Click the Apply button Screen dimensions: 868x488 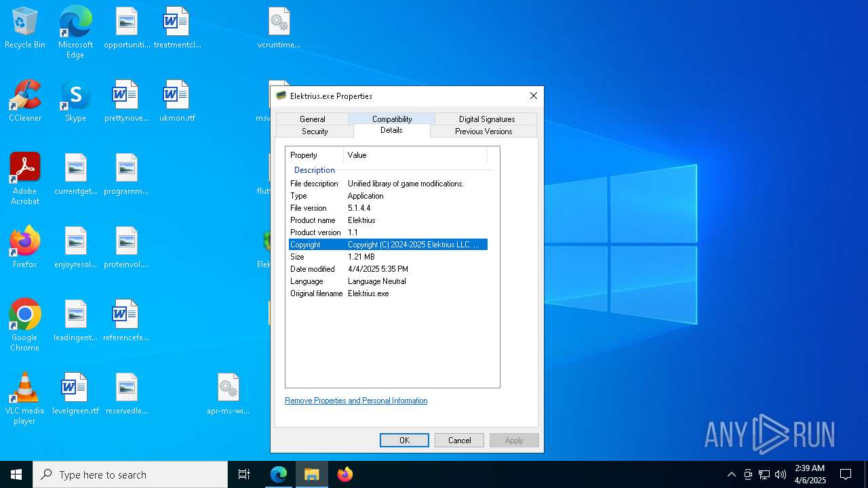(x=514, y=441)
